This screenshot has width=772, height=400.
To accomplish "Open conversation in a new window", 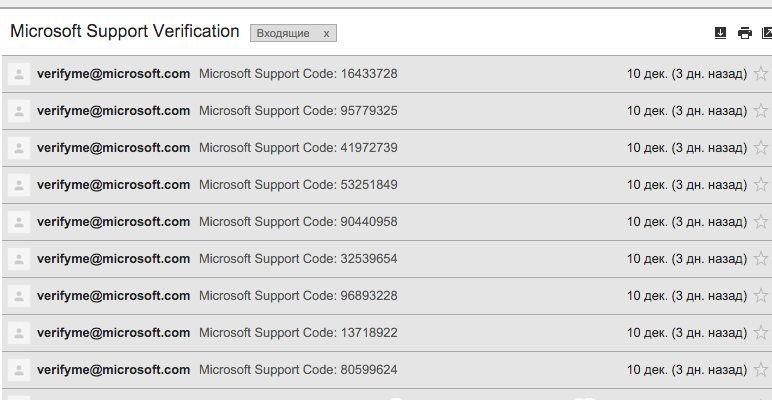I will pyautogui.click(x=766, y=33).
